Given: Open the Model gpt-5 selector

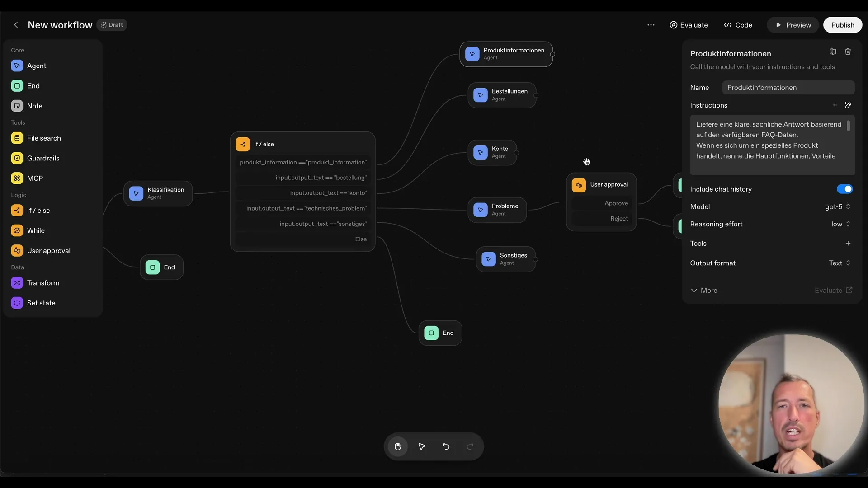Looking at the screenshot, I should [837, 206].
